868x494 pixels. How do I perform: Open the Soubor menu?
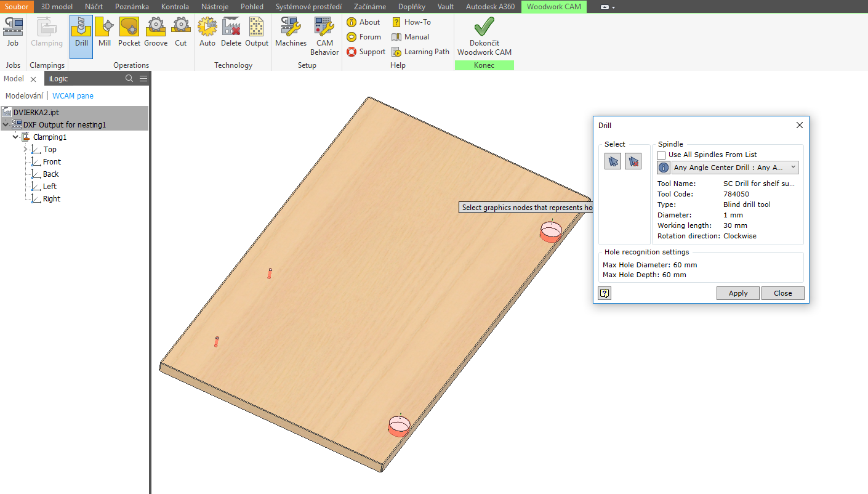tap(16, 7)
